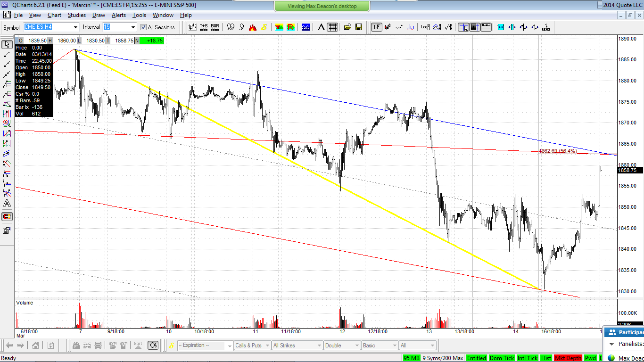Image resolution: width=644 pixels, height=362 pixels.
Task: Select the arrow pointer tool in left toolbar
Action: pos(7,45)
